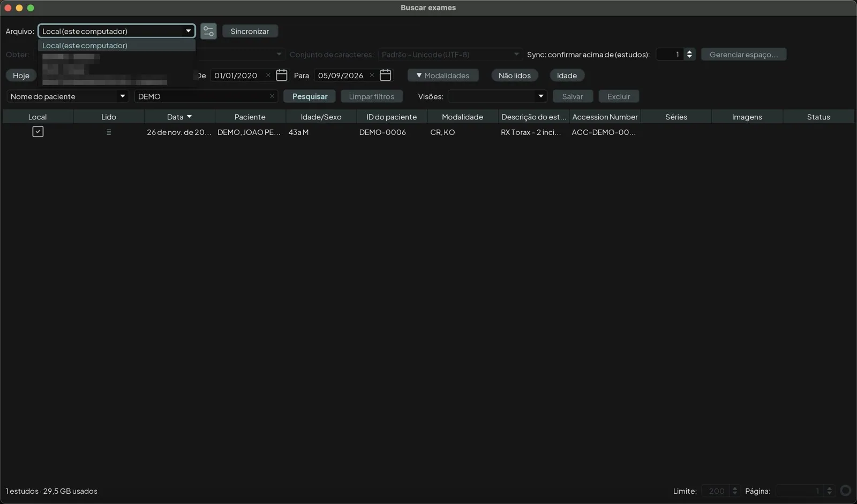Open the Nome do paciente field selector
The image size is (857, 504).
point(67,96)
